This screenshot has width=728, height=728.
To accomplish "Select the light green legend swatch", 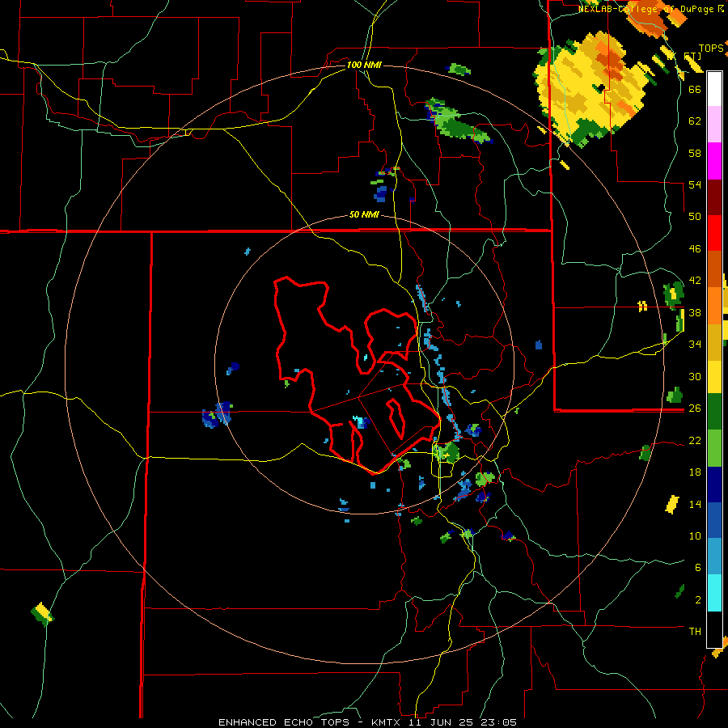I will click(x=714, y=448).
